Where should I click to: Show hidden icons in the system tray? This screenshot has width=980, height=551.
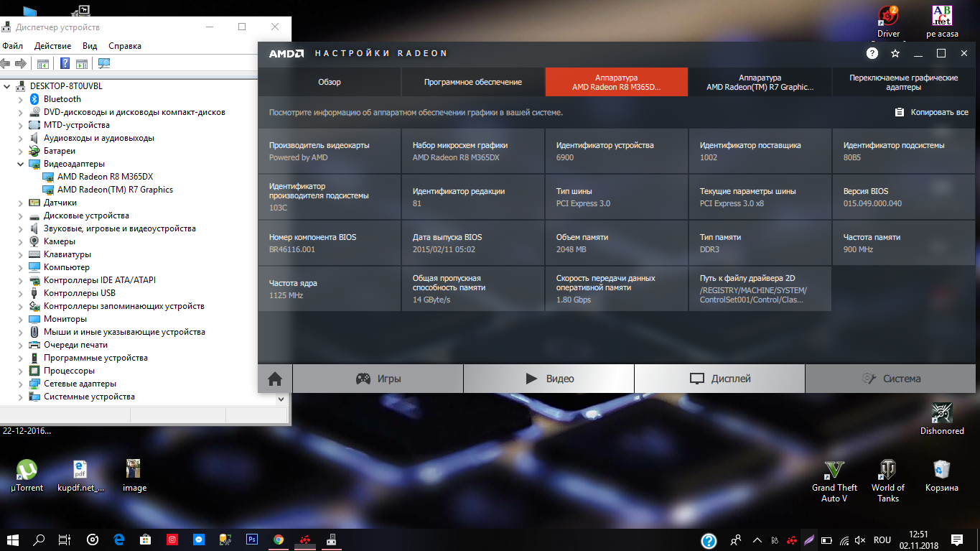click(756, 540)
